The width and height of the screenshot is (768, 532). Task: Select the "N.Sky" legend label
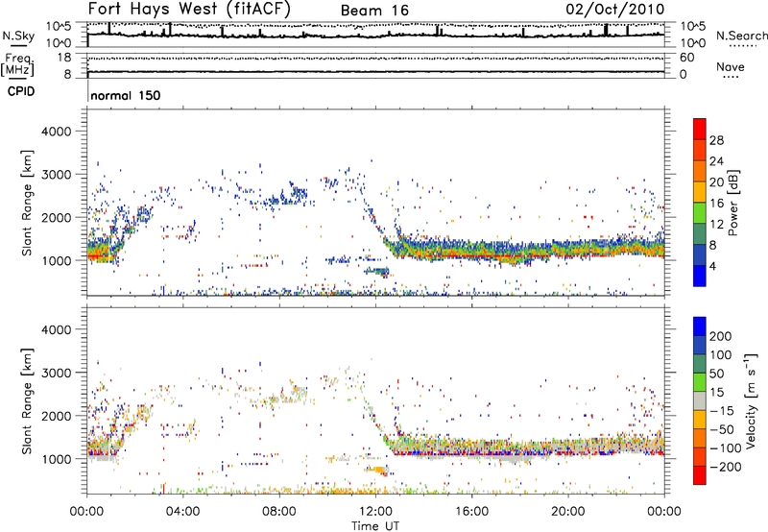click(18, 36)
